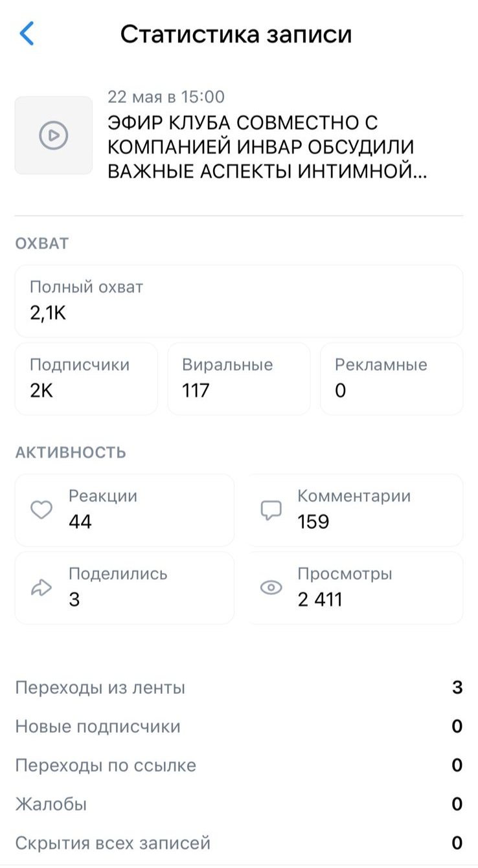Select the Рекламные reach card
Image resolution: width=478 pixels, height=868 pixels.
point(391,379)
